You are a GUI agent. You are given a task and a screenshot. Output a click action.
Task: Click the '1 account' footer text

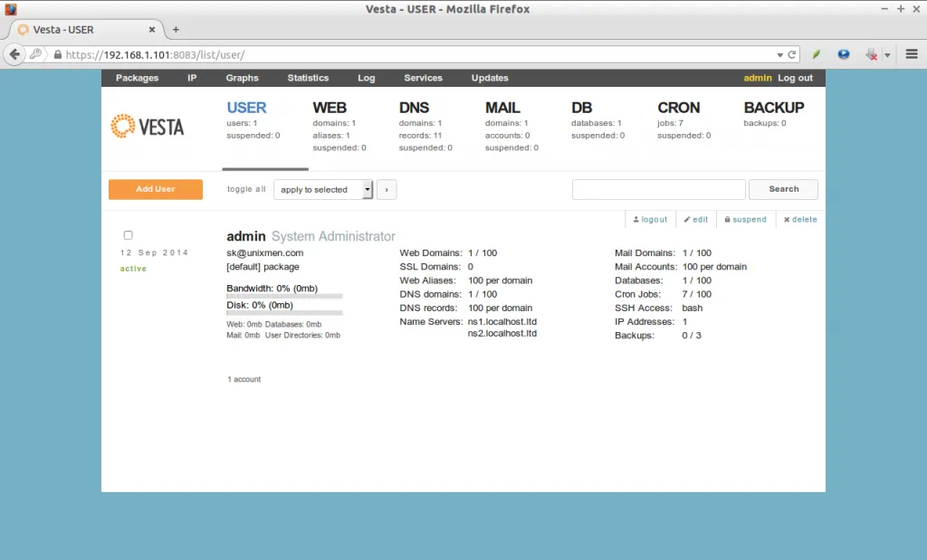pyautogui.click(x=244, y=379)
